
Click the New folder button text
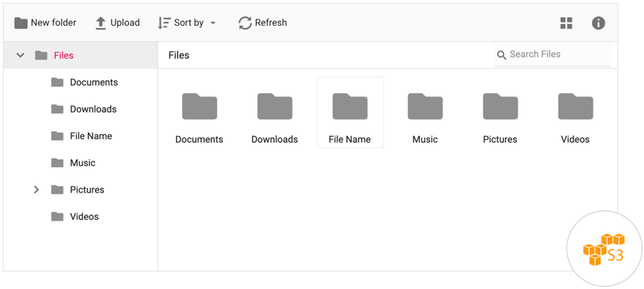54,23
